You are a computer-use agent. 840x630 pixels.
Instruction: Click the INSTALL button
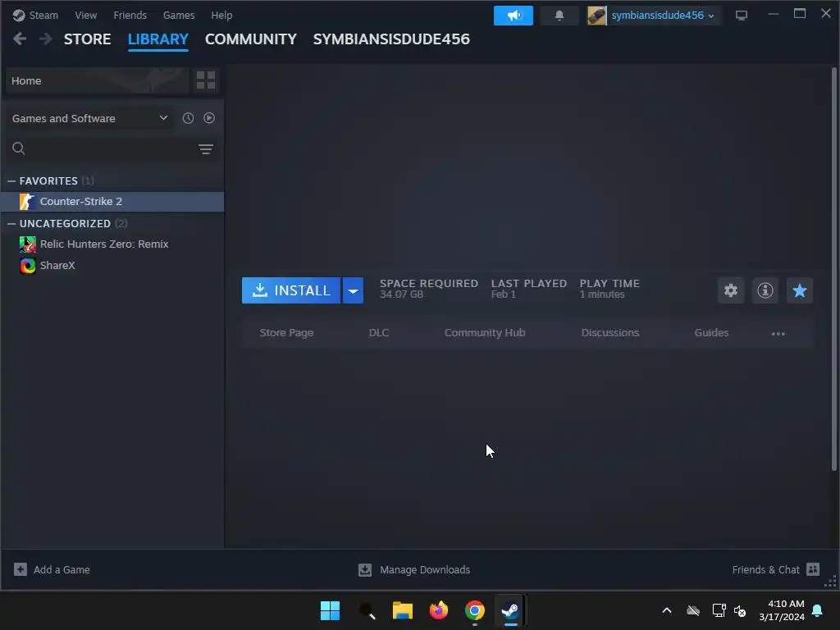click(291, 290)
